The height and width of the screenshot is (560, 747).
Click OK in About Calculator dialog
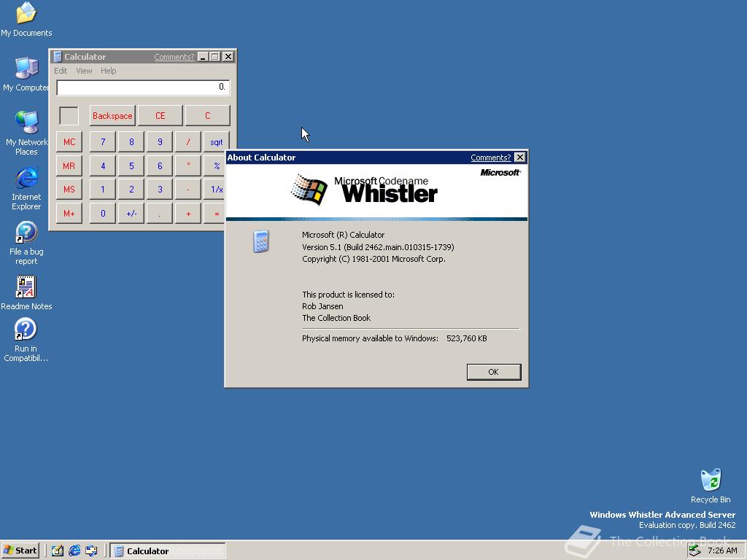tap(494, 372)
